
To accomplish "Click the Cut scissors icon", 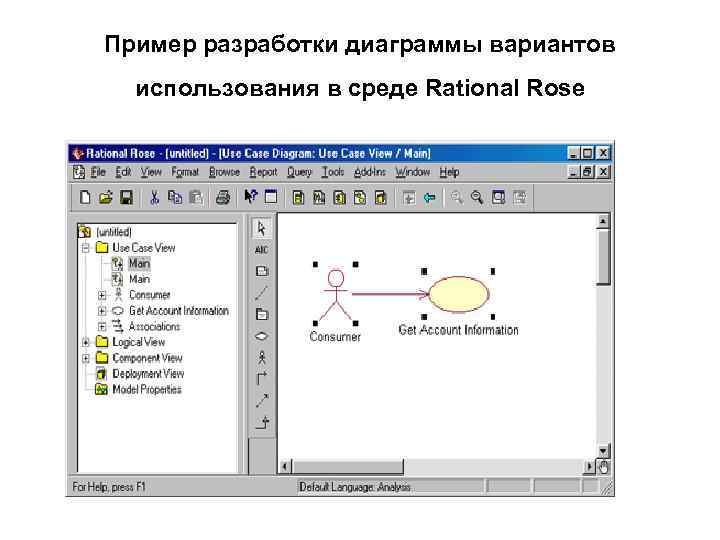I will coord(154,197).
